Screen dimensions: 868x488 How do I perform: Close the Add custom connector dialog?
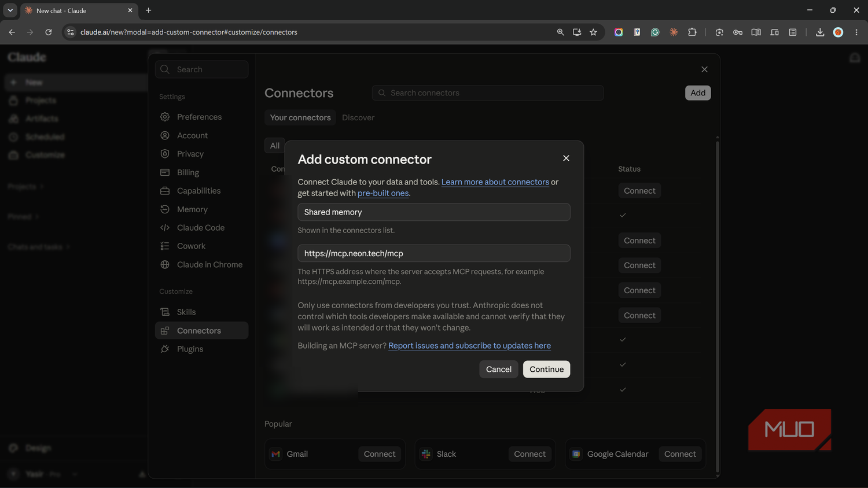point(566,158)
